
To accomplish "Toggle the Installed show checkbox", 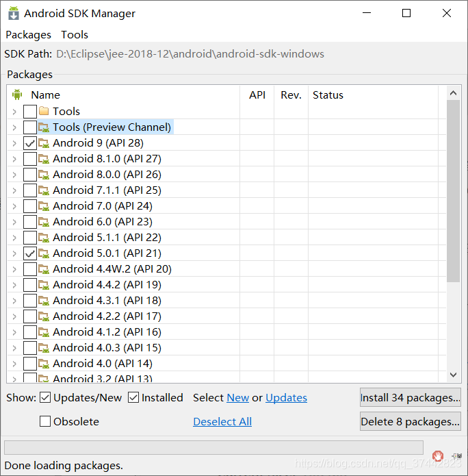I will tap(133, 397).
